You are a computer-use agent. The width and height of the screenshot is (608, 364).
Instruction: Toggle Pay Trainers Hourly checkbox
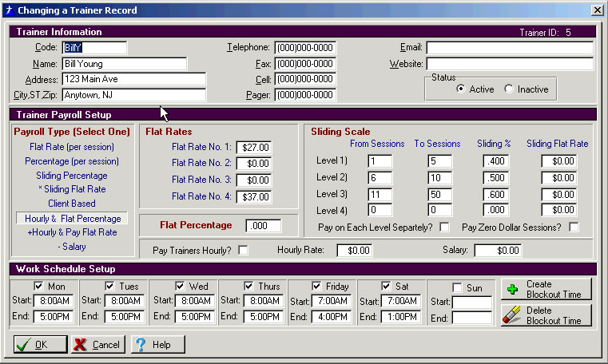[x=243, y=251]
